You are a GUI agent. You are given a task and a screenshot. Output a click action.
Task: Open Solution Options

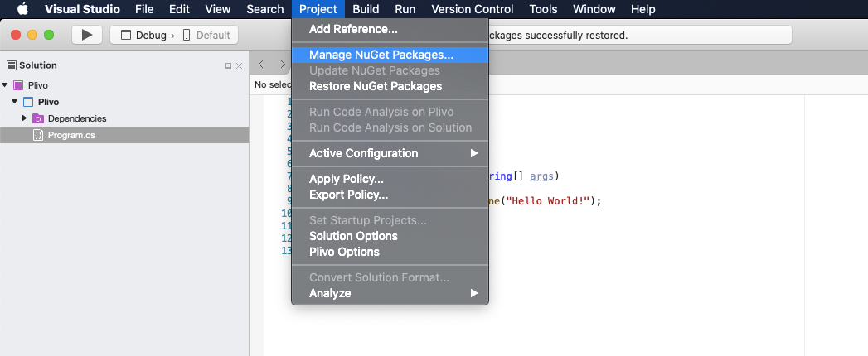[x=390, y=236]
